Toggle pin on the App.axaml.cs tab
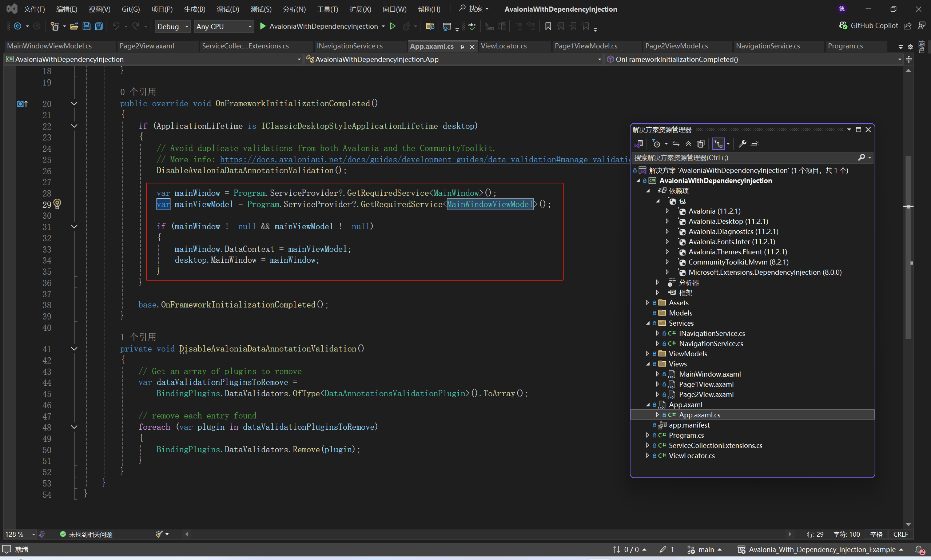 pos(462,47)
